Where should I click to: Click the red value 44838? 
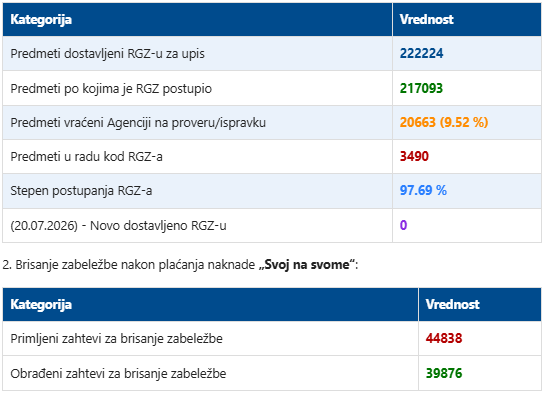point(444,338)
